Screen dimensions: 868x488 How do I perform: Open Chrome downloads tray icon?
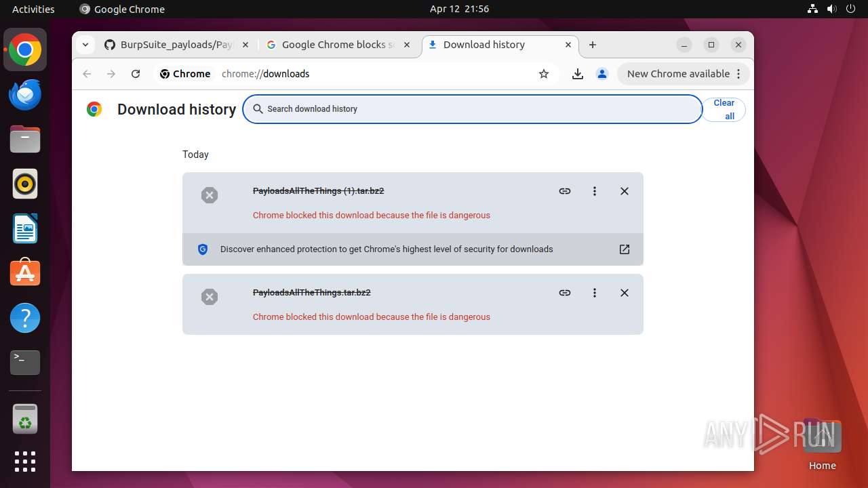click(x=578, y=74)
